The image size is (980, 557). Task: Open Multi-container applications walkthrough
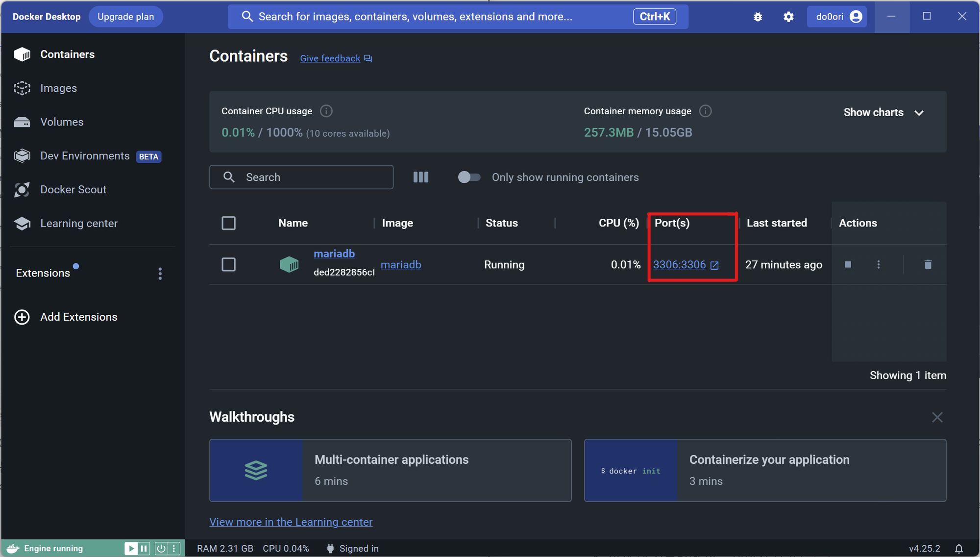[x=391, y=470]
